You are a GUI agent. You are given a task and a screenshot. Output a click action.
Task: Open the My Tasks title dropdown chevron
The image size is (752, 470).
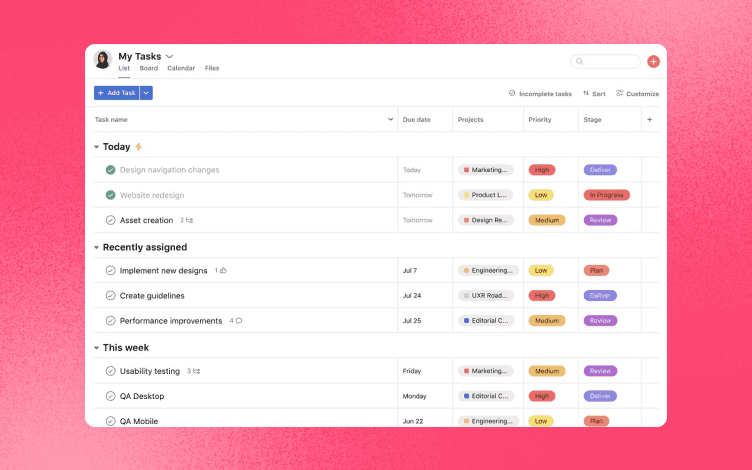(169, 57)
